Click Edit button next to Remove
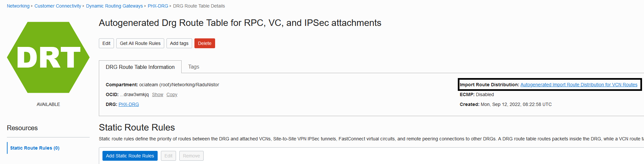Image resolution: width=644 pixels, height=164 pixels. tap(168, 156)
